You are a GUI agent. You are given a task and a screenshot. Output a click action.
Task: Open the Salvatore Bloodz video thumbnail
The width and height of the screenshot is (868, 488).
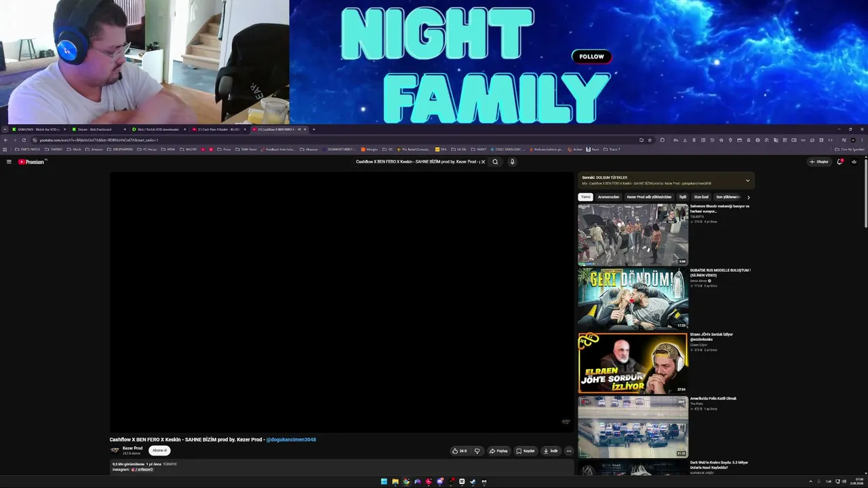pos(633,235)
